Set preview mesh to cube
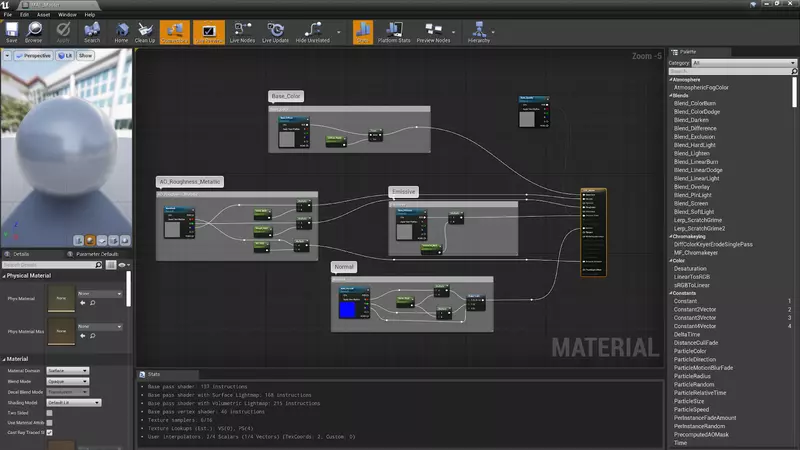 [113, 240]
